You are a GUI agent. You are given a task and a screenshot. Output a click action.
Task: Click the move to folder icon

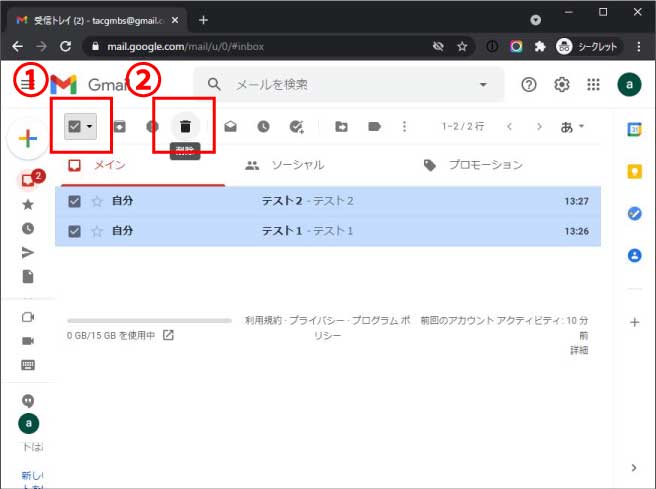tap(341, 127)
